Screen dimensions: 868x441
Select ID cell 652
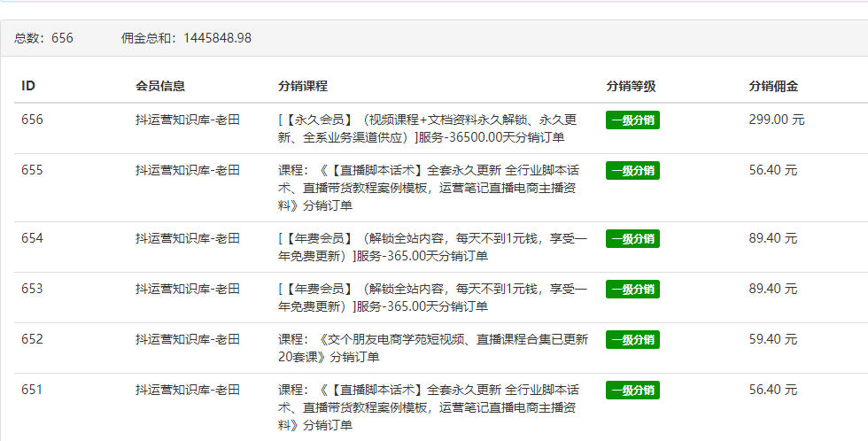pos(32,338)
